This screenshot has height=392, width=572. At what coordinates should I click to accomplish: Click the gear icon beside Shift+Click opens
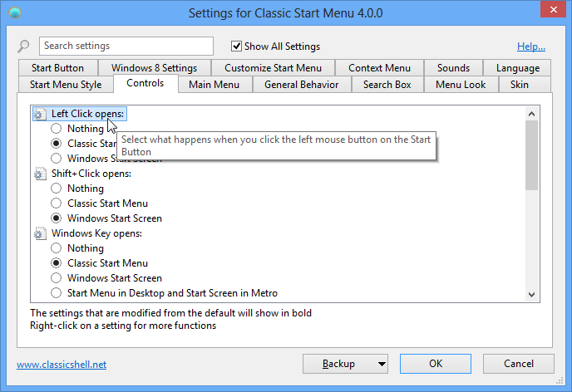[40, 174]
